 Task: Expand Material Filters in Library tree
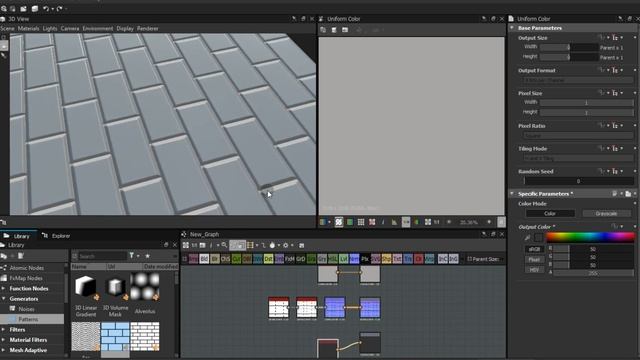pos(4,340)
